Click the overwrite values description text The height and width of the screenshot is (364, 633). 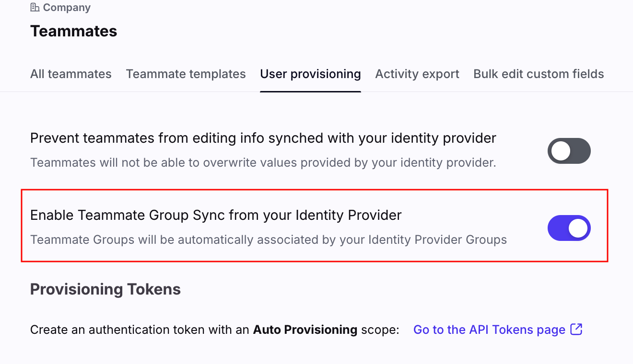(x=263, y=163)
